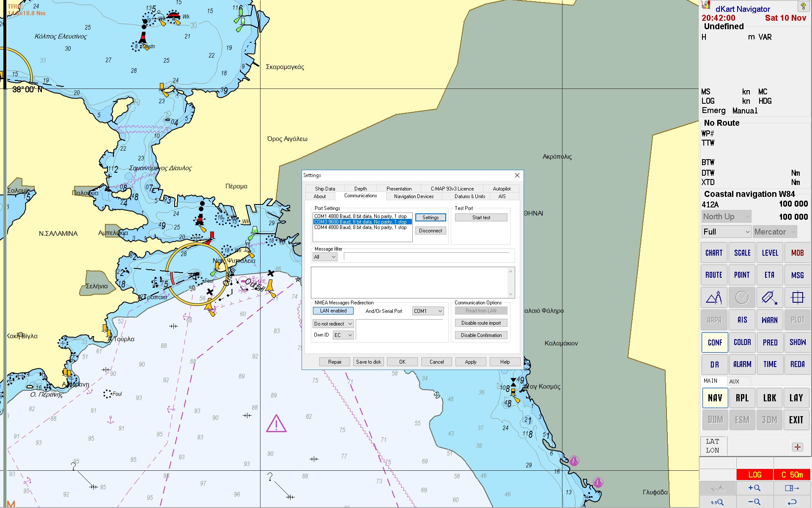Image resolution: width=812 pixels, height=508 pixels.
Task: Toggle the LAN enabled button
Action: (333, 311)
